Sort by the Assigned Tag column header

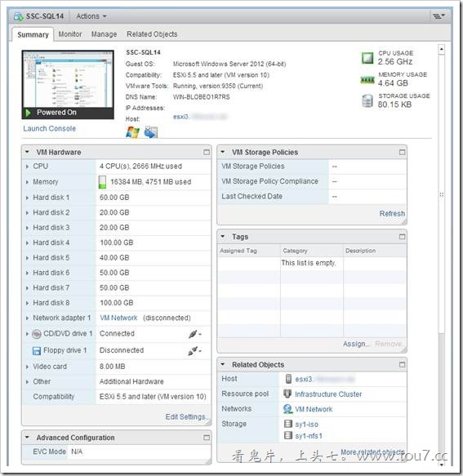pyautogui.click(x=249, y=251)
